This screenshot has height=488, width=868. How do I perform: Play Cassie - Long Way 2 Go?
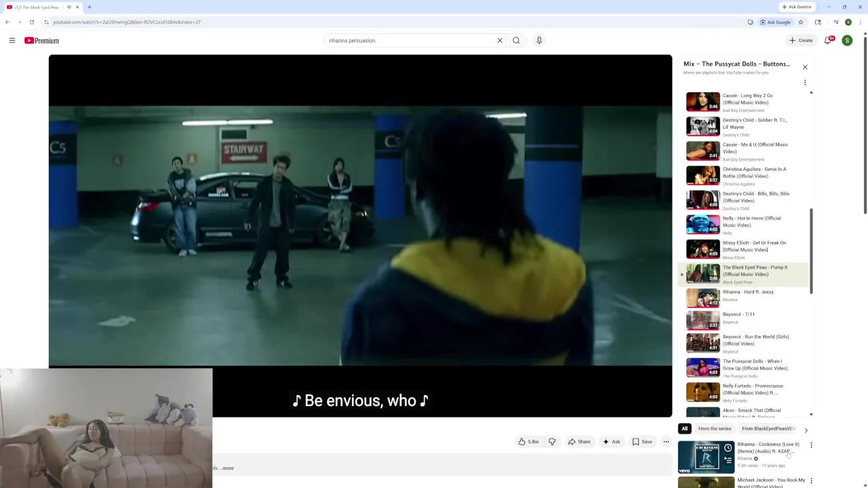coord(745,102)
